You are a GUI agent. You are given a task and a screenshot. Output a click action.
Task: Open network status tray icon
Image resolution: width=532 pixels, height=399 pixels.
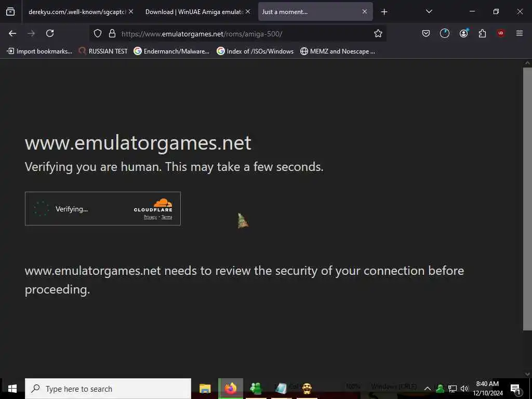453,389
